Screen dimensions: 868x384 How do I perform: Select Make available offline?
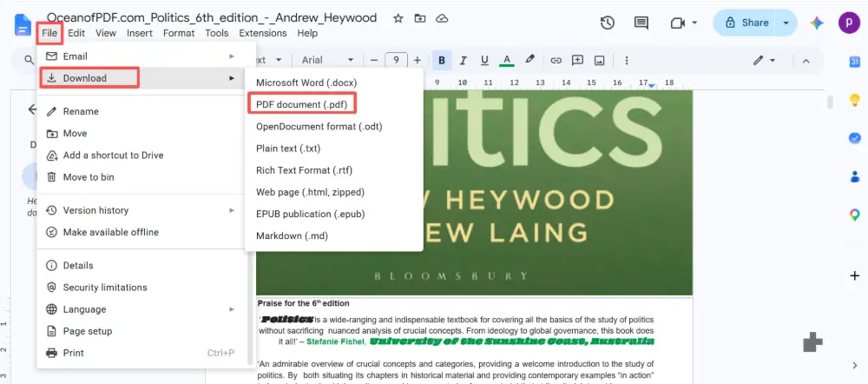141,232
